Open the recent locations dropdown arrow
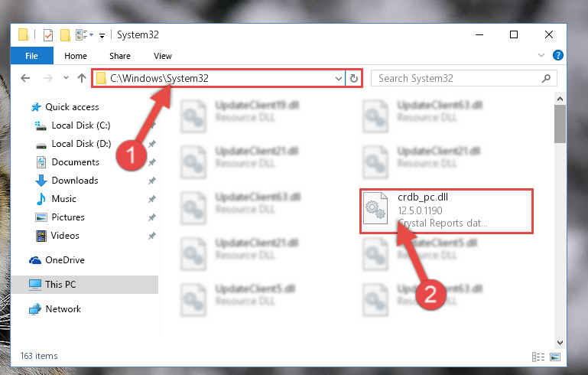588x375 pixels. pyautogui.click(x=66, y=78)
